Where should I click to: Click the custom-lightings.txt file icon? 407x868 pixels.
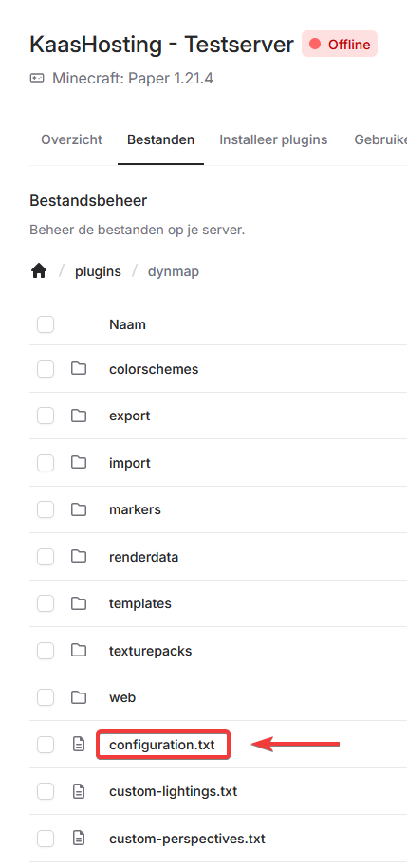(x=79, y=791)
